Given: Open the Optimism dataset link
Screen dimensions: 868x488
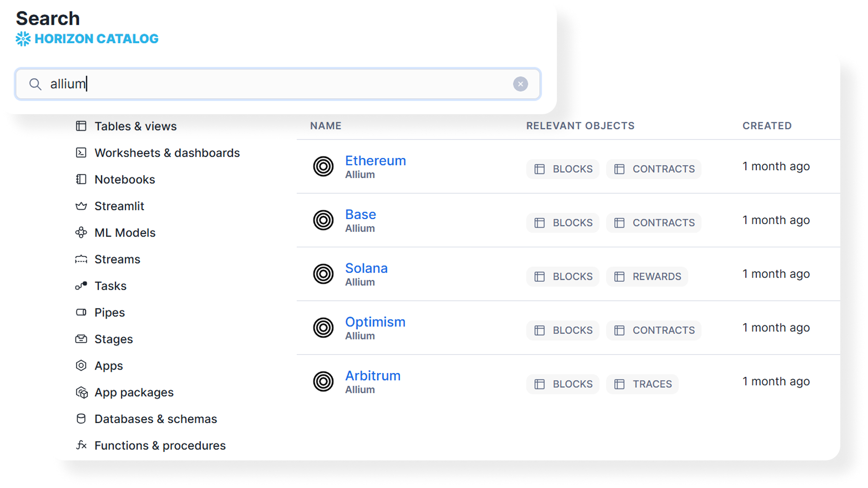Looking at the screenshot, I should [x=375, y=321].
